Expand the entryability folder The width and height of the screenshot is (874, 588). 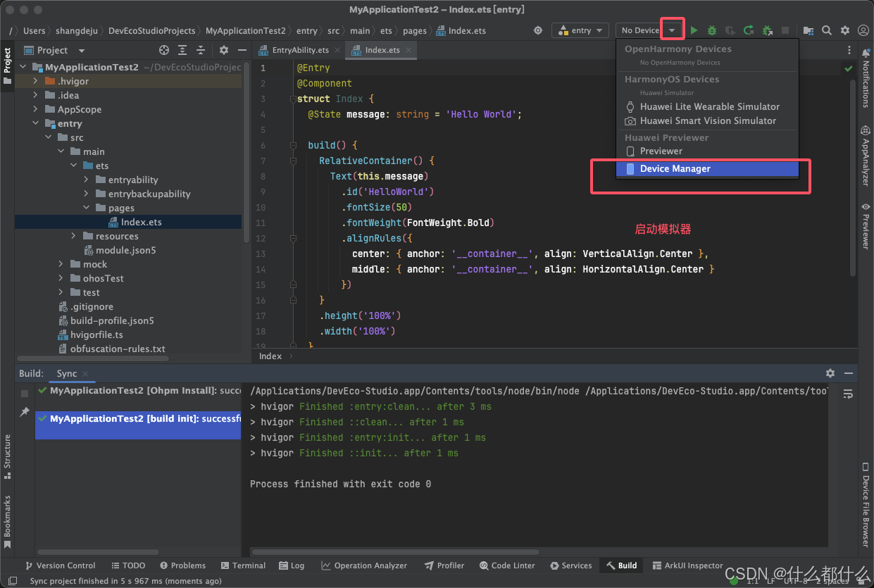pyautogui.click(x=87, y=180)
